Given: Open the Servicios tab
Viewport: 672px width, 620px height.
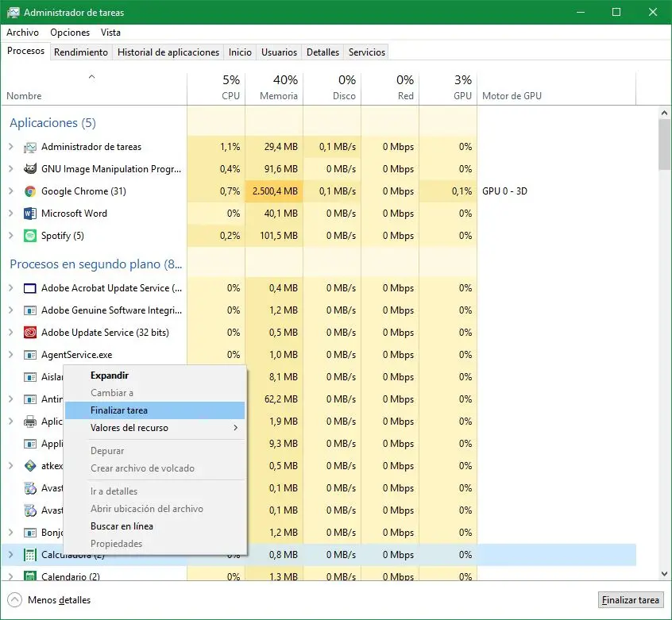Looking at the screenshot, I should pyautogui.click(x=366, y=52).
